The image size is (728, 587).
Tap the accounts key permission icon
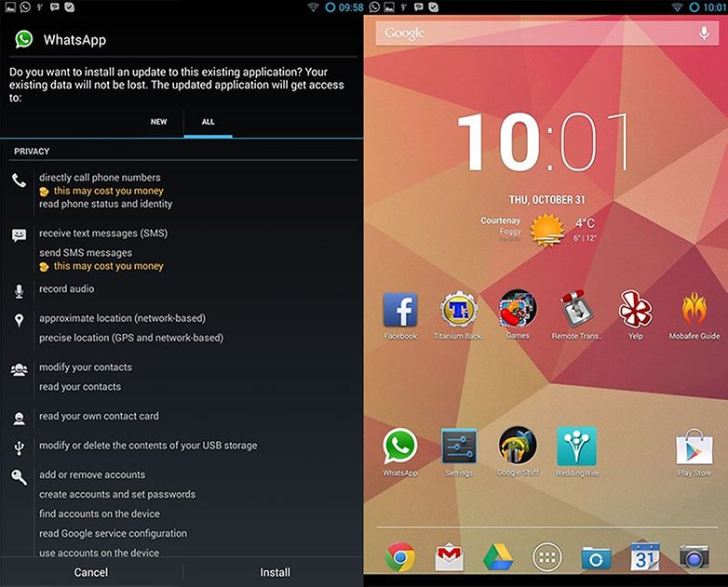(x=19, y=477)
